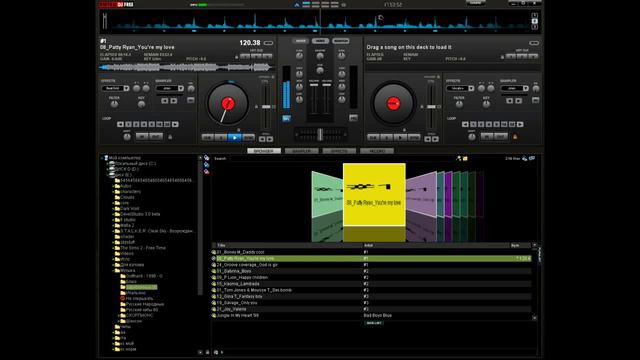Collapse the Музыка folder in tree
The height and width of the screenshot is (360, 640).
[113, 270]
